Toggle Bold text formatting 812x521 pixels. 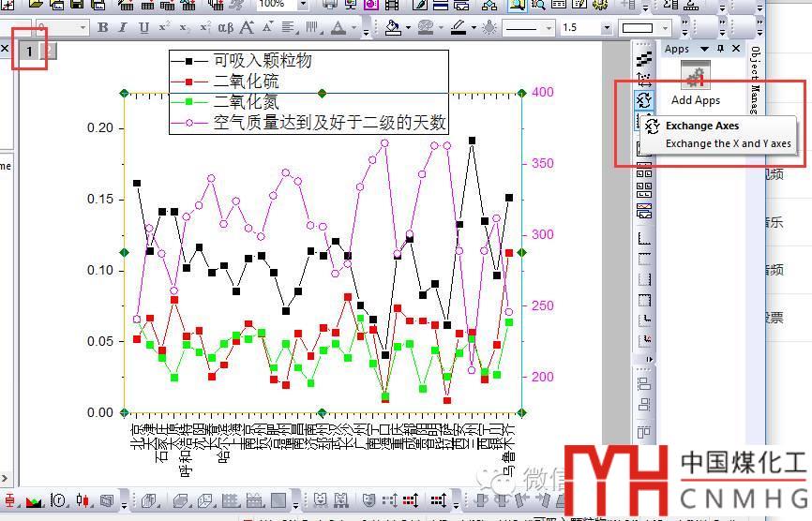pyautogui.click(x=102, y=28)
